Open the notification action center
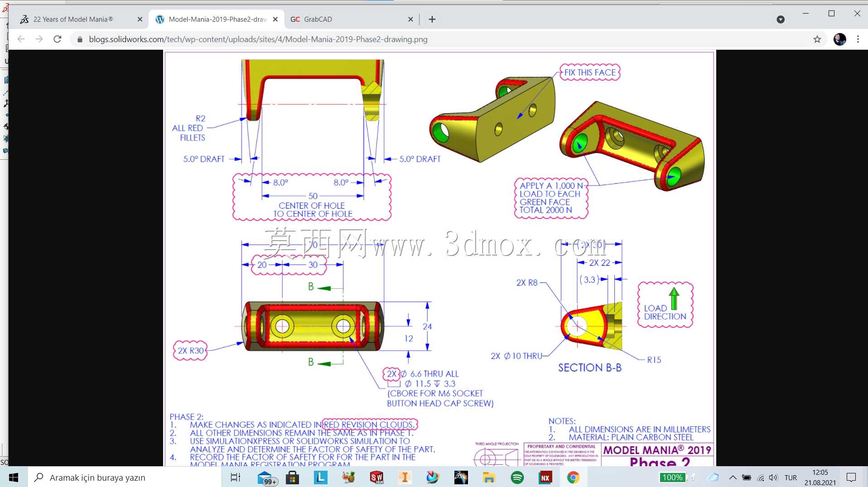The width and height of the screenshot is (868, 487). coord(851,477)
